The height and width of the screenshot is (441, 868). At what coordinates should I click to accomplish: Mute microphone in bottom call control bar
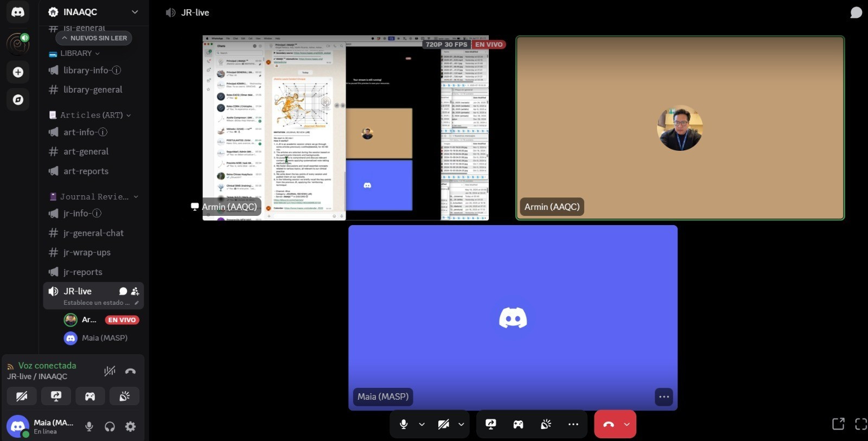point(404,424)
